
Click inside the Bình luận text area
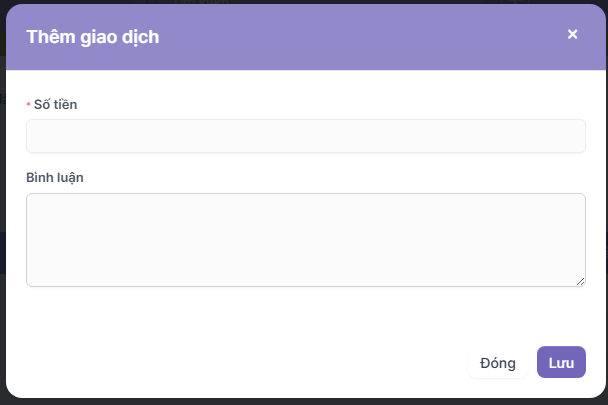[305, 240]
